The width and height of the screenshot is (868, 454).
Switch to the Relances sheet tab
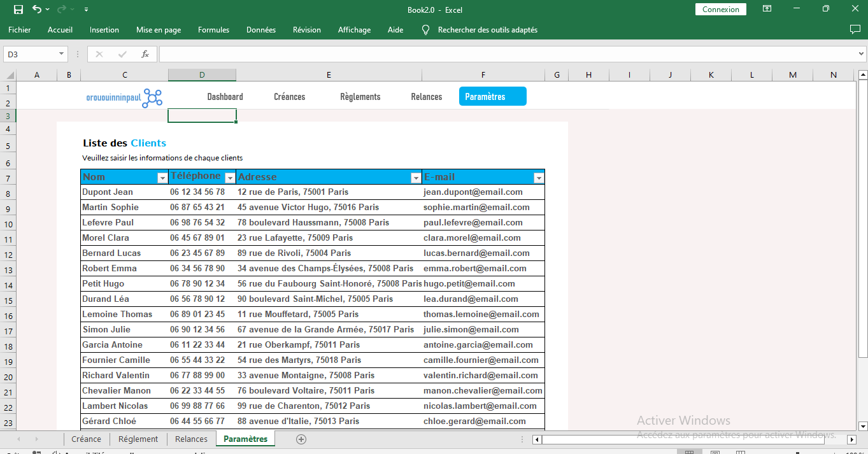click(x=191, y=439)
